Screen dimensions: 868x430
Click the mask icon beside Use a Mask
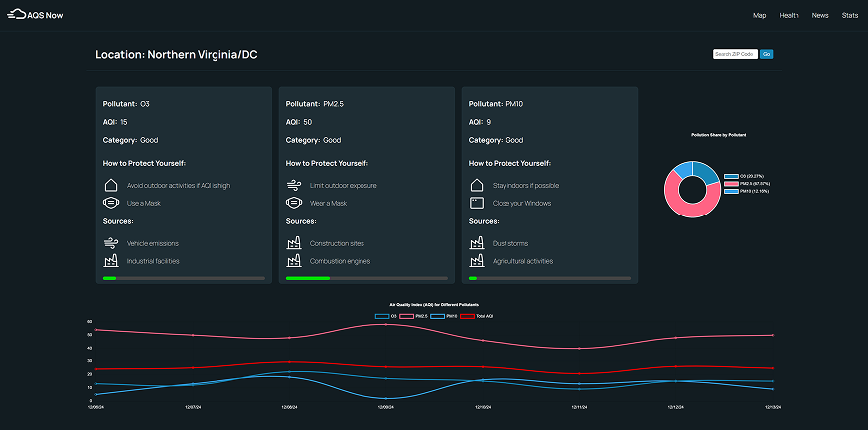point(110,203)
